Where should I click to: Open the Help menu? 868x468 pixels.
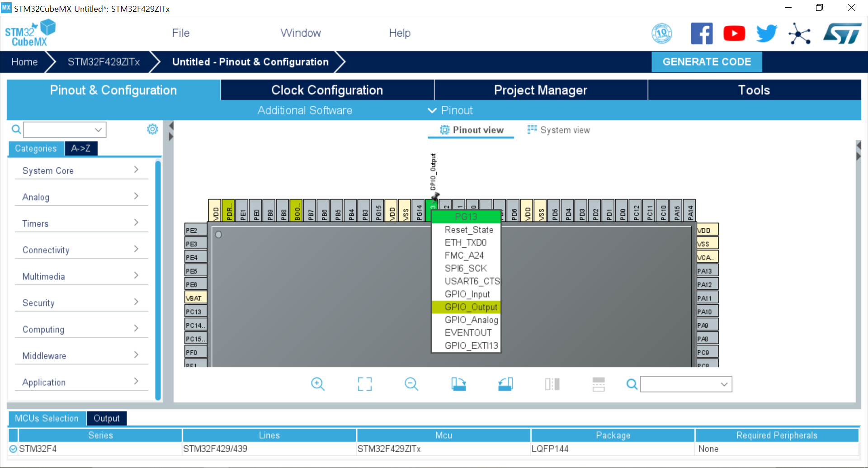tap(400, 33)
